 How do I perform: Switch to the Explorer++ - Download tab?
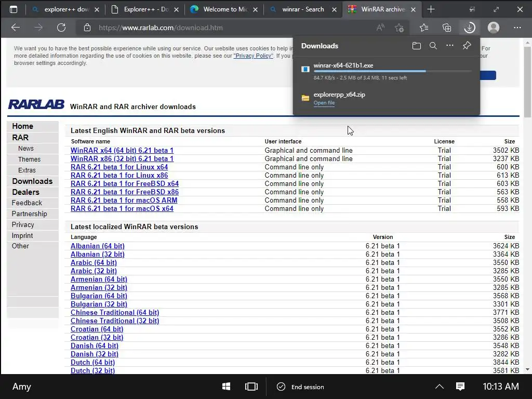[x=144, y=9]
